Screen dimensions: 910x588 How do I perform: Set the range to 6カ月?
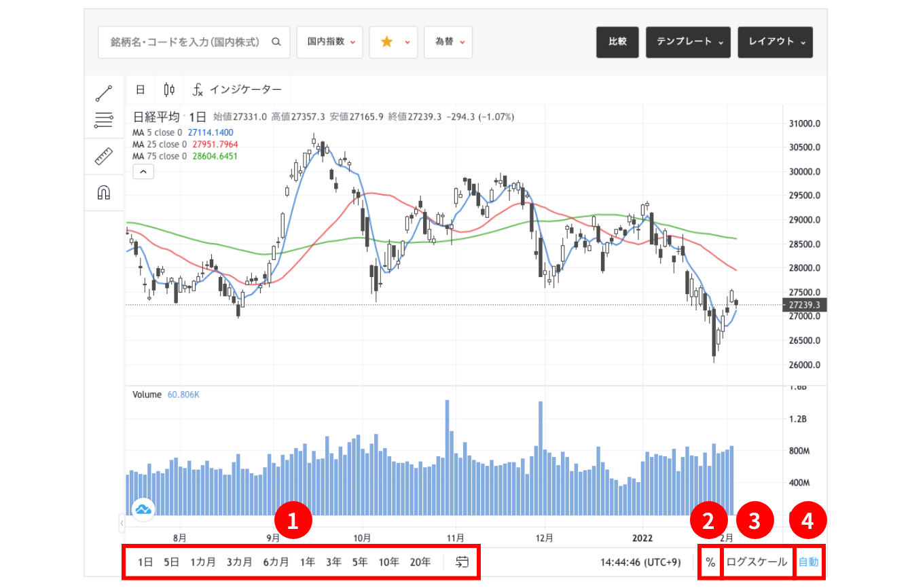point(276,562)
